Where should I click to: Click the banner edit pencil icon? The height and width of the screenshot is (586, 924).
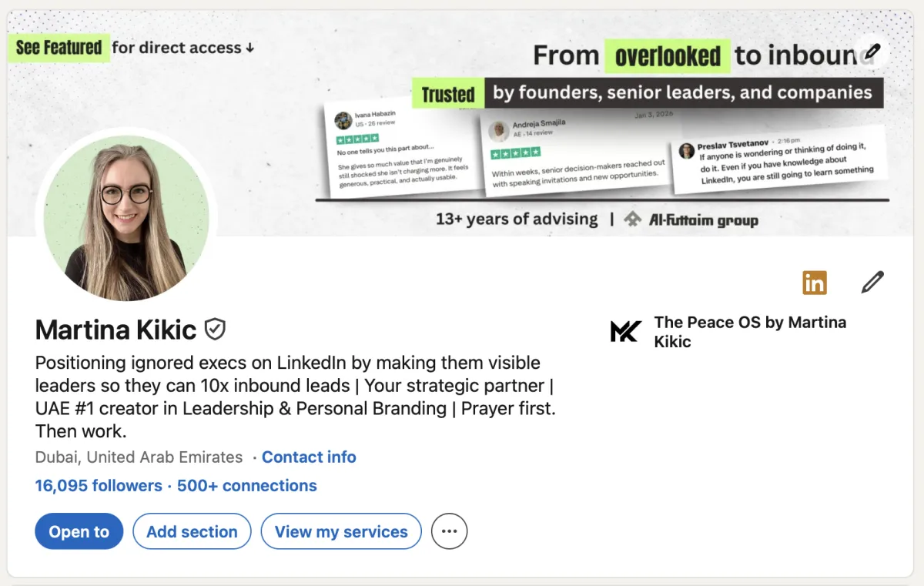pyautogui.click(x=873, y=52)
